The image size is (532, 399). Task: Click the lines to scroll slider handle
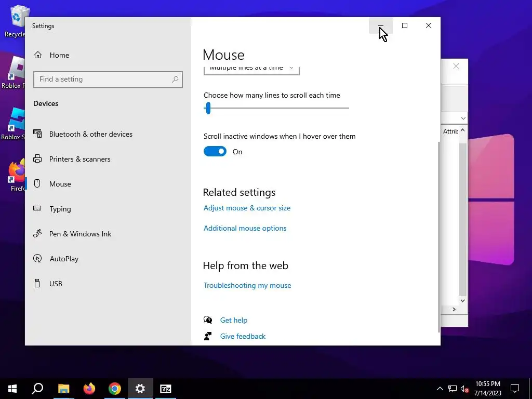tap(208, 108)
